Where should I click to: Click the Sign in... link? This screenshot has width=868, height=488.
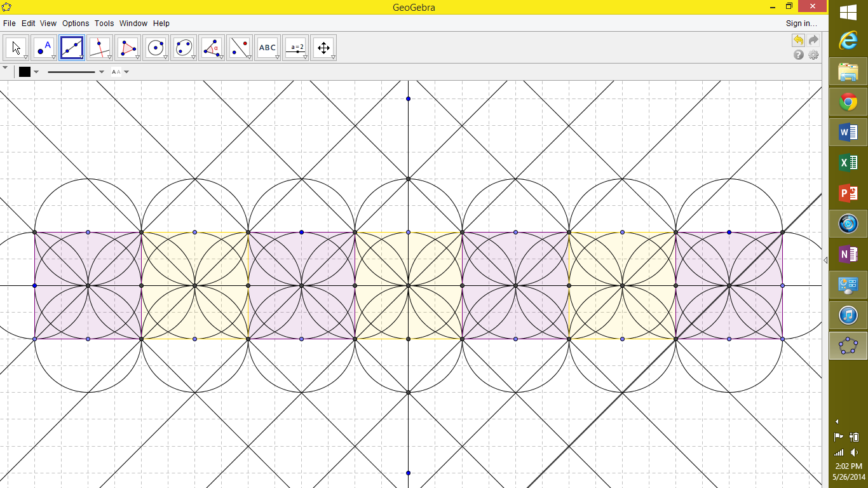801,24
